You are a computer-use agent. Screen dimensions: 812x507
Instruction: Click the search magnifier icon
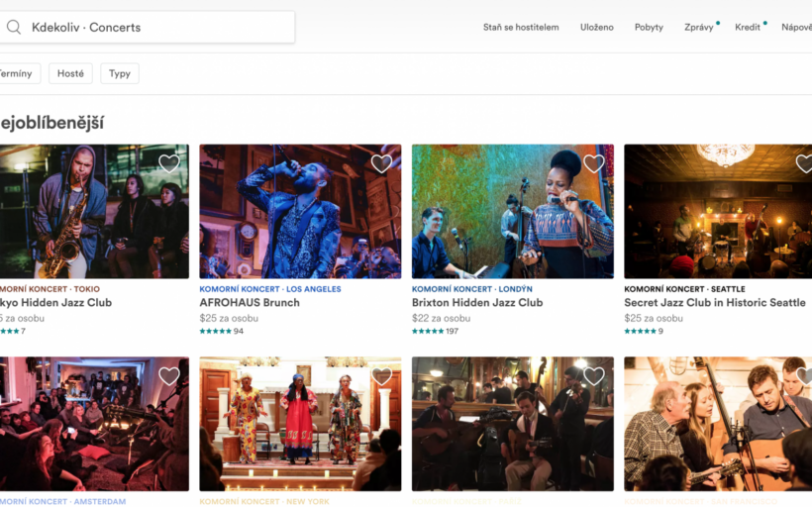(14, 28)
